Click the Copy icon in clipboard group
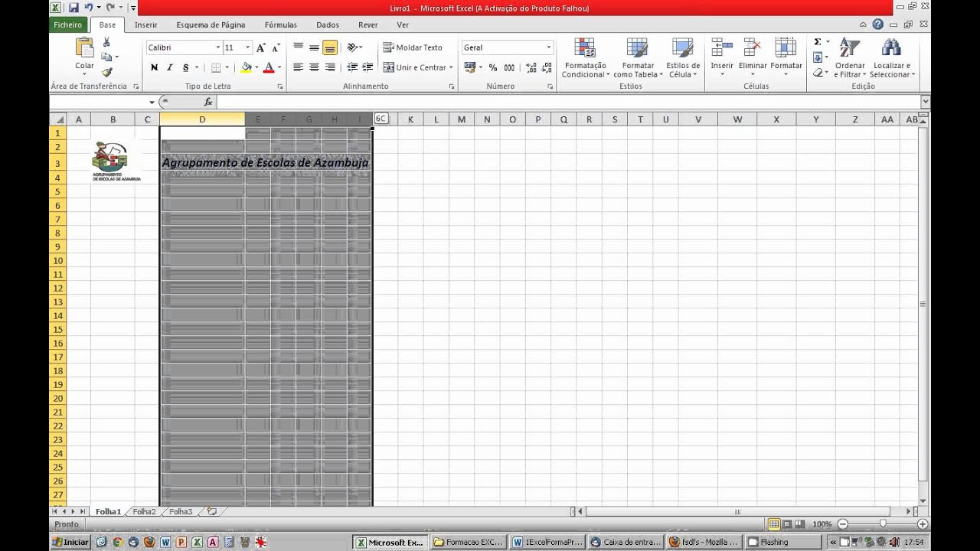980x551 pixels. [x=106, y=57]
